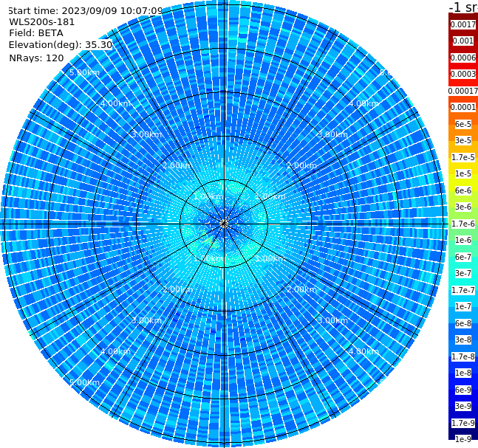Pick the 0.0001 orange colorbar segment
478x448 pixels.
coord(463,107)
